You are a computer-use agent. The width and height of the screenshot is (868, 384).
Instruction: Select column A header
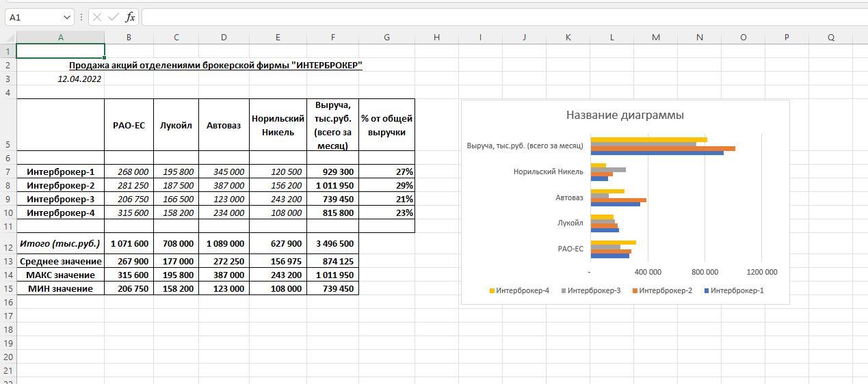point(60,38)
